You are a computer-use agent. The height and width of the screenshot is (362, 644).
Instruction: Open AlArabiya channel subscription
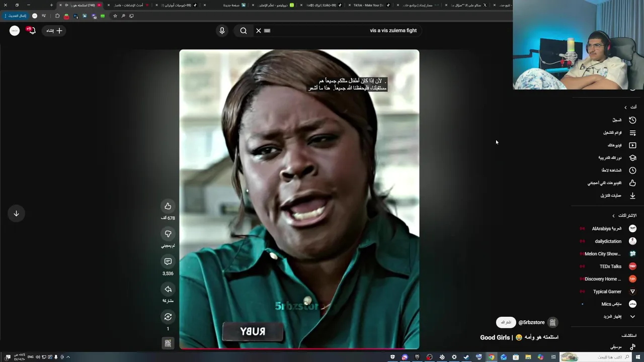[x=608, y=229]
